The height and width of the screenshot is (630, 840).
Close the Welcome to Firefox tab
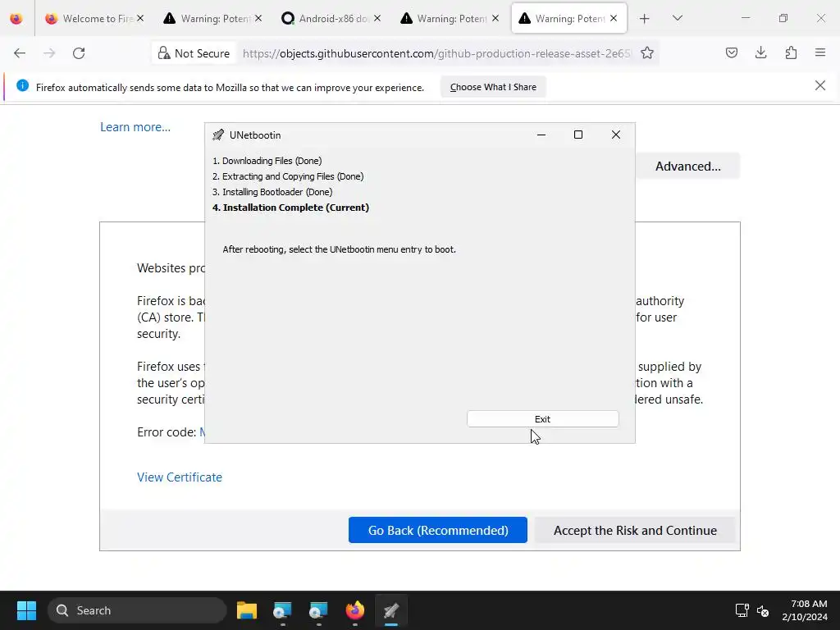tap(140, 18)
